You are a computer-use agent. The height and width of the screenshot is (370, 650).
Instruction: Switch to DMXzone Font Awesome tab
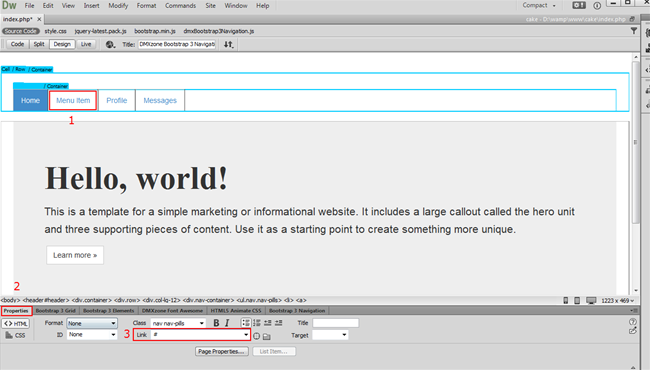[172, 310]
